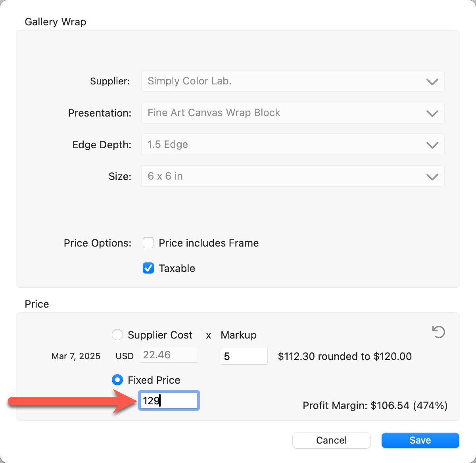Click the Markup multiplier input field
Viewport: 476px width, 463px height.
point(244,356)
